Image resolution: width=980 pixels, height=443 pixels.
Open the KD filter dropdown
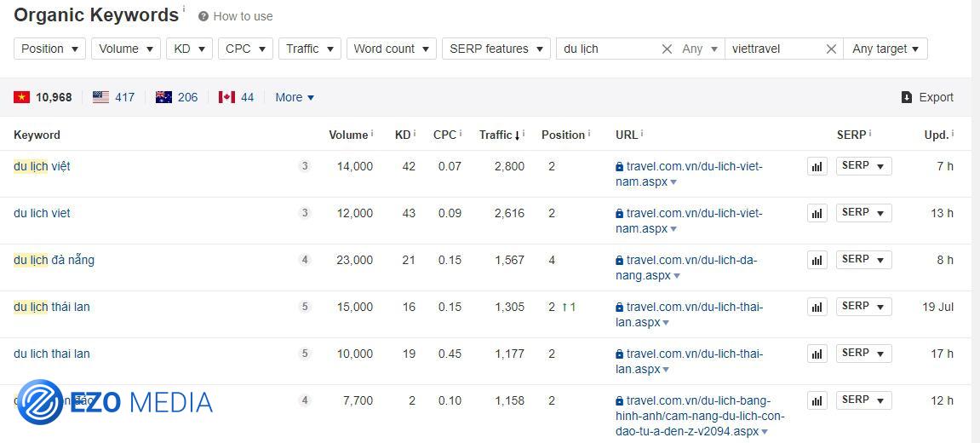tap(189, 49)
